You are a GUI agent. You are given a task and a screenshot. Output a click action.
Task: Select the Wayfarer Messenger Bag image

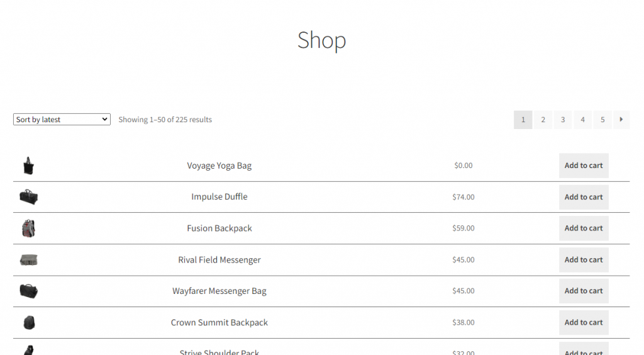point(28,291)
